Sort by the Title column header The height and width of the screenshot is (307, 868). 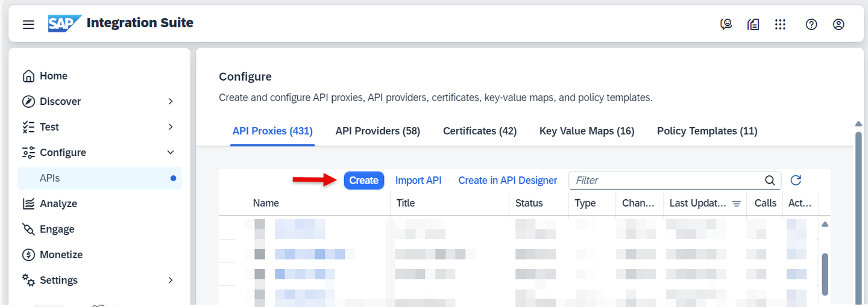(406, 203)
